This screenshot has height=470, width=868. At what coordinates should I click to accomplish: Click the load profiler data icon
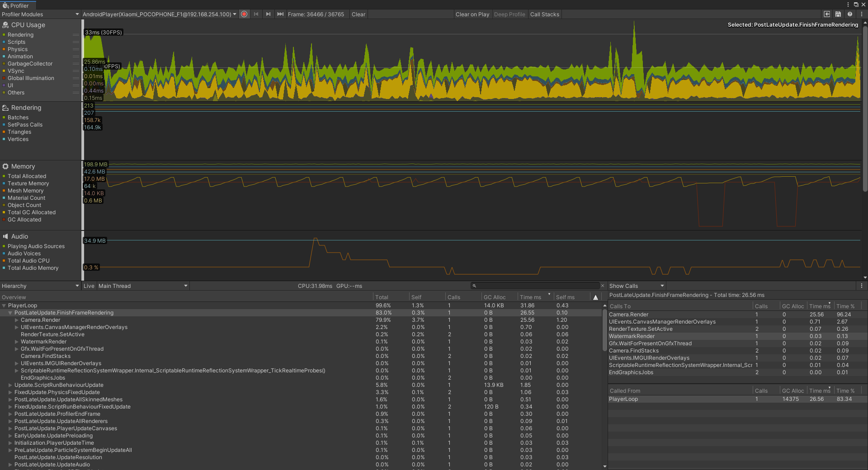(827, 14)
